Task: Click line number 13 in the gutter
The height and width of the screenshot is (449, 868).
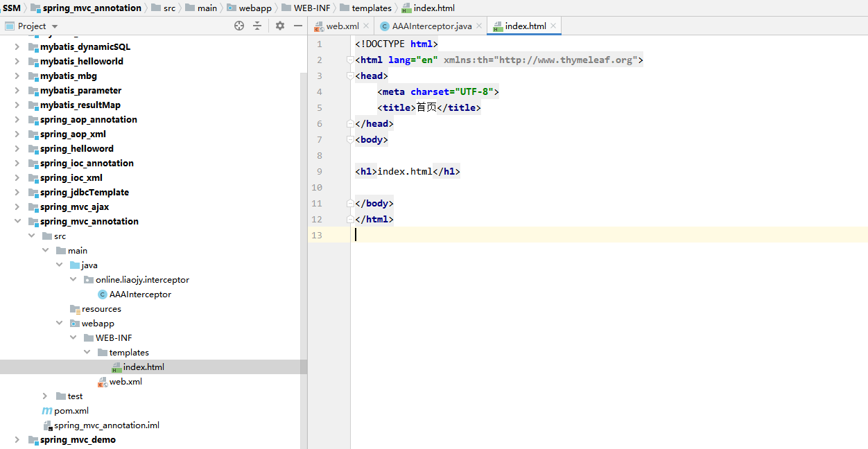Action: [317, 235]
